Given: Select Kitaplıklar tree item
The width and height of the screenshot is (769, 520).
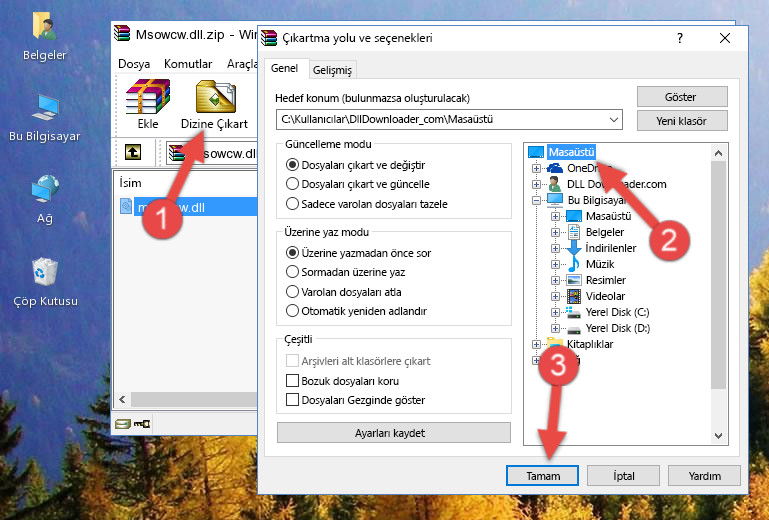Looking at the screenshot, I should pyautogui.click(x=590, y=344).
